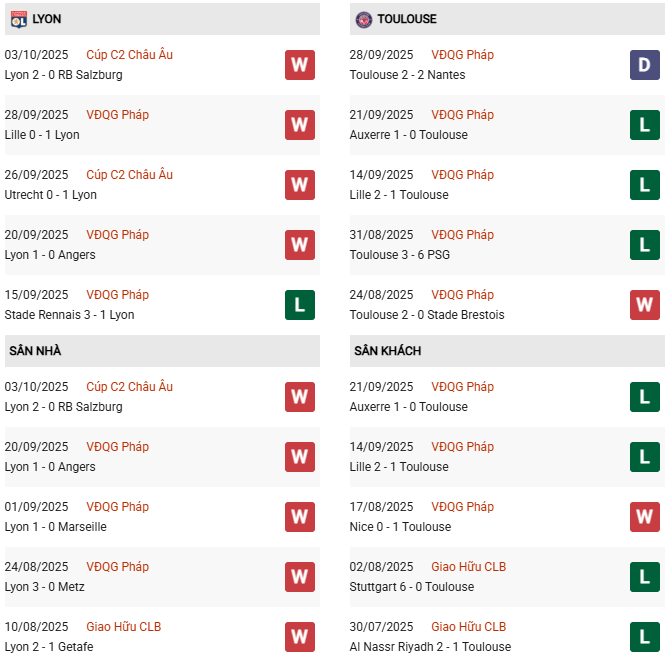The width and height of the screenshot is (666, 659).
Task: Select the L badge for Al Nassr Riyadh match
Action: (644, 636)
